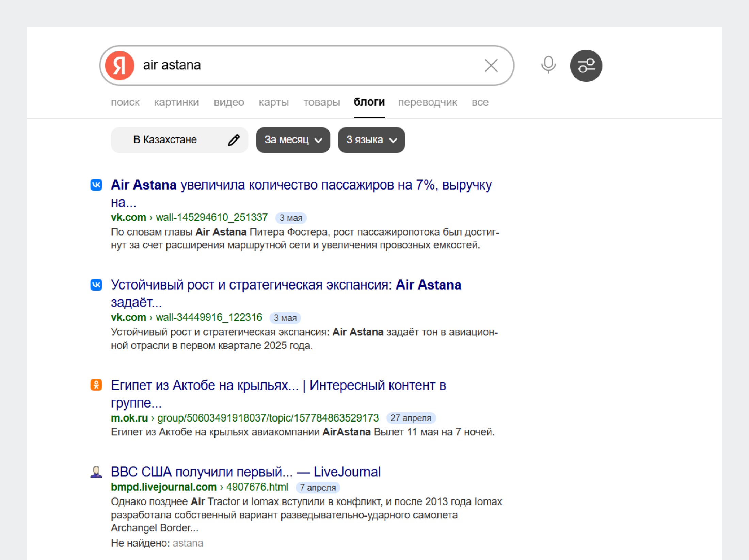Click VK favicon of passenger growth result
Screen dimensions: 749x560
pos(96,185)
